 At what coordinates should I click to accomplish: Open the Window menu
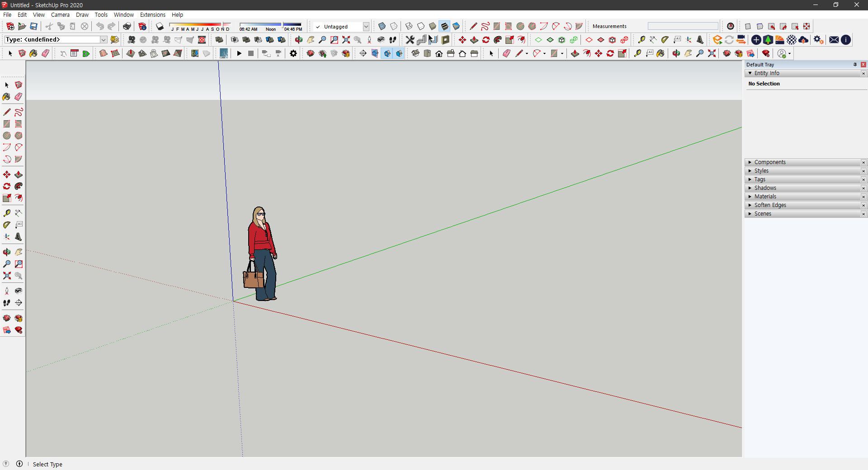124,15
